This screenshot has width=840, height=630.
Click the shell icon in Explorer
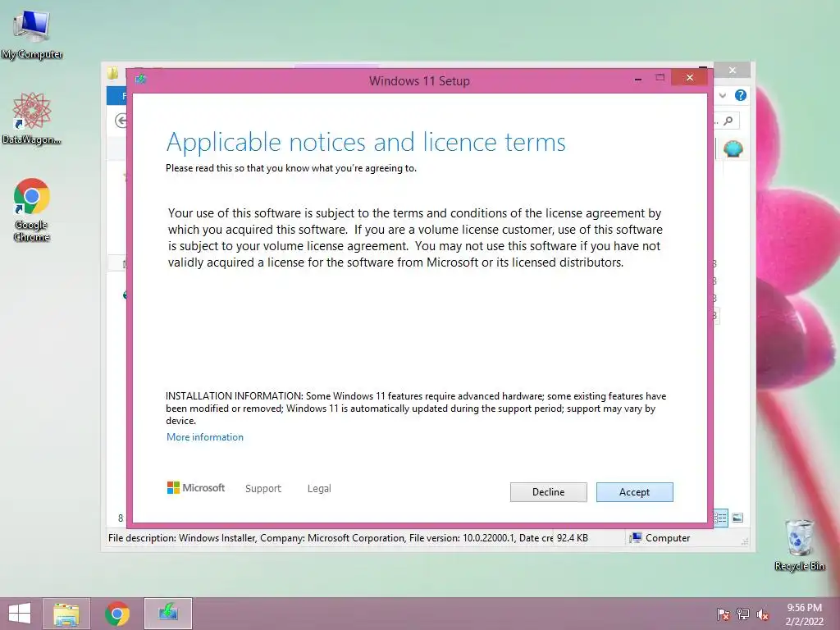733,148
